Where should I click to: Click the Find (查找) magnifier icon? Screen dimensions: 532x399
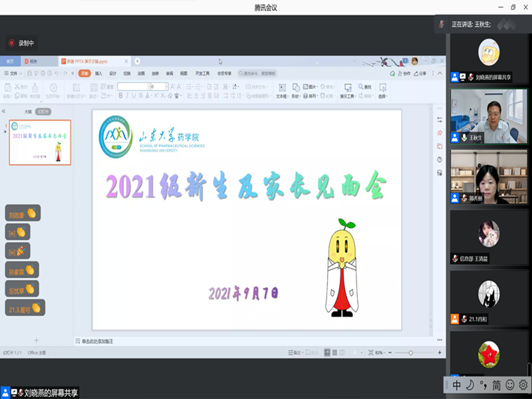360,86
